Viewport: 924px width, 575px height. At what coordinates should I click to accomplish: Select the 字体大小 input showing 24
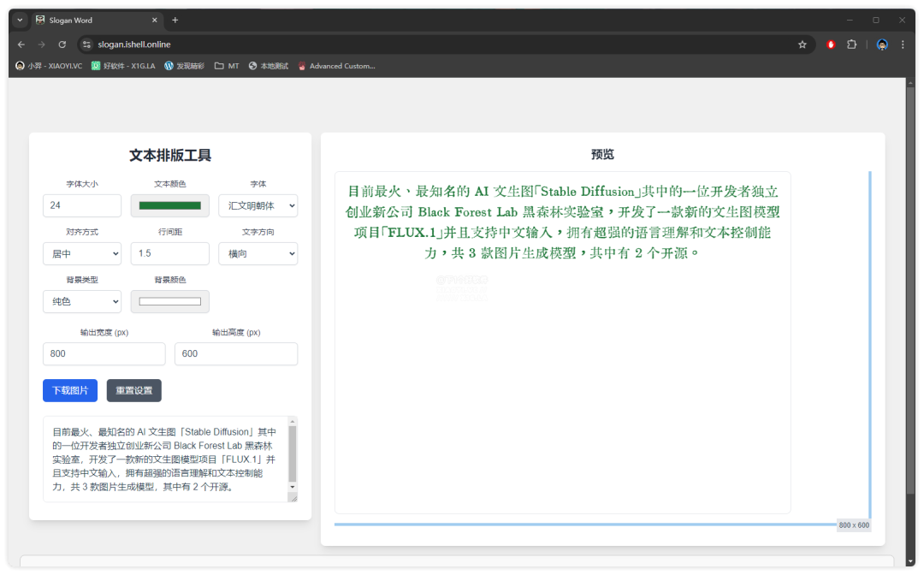pos(82,205)
